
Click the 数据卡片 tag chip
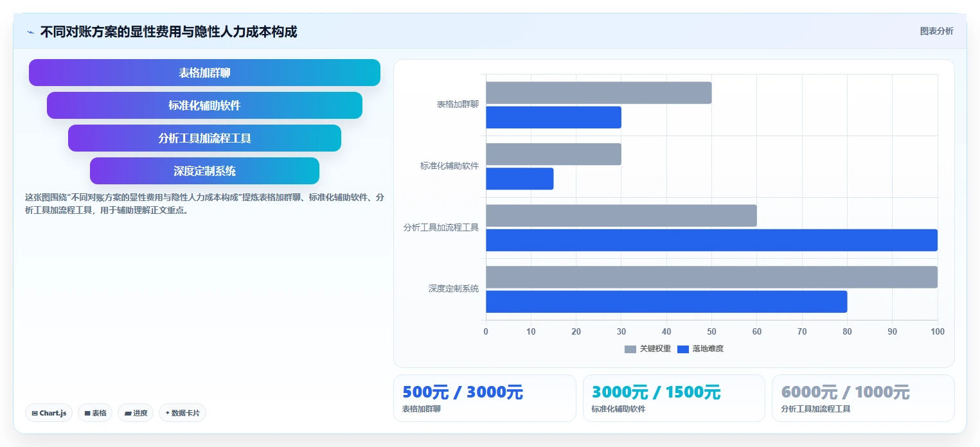tap(183, 413)
